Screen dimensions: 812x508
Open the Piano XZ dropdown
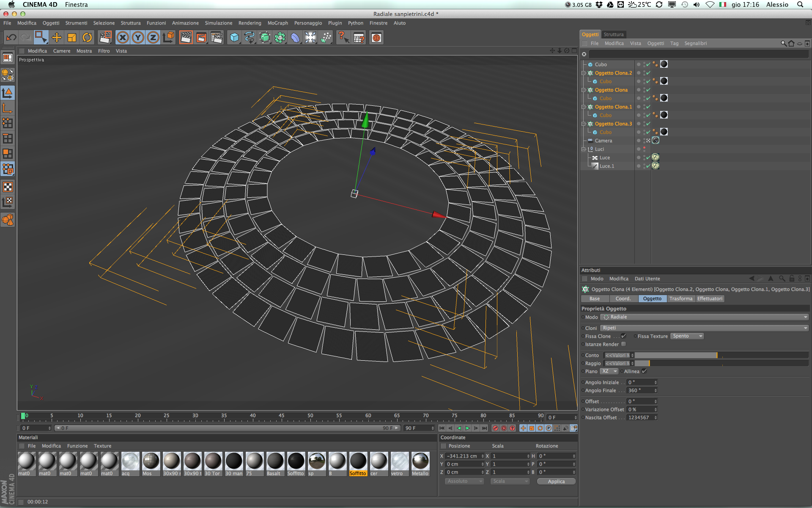(609, 371)
